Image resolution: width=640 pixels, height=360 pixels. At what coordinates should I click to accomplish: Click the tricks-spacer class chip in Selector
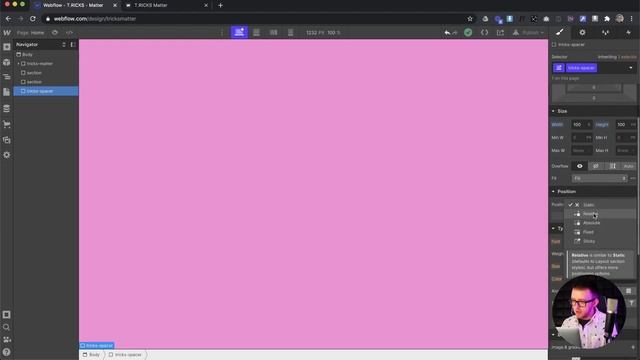(x=581, y=68)
